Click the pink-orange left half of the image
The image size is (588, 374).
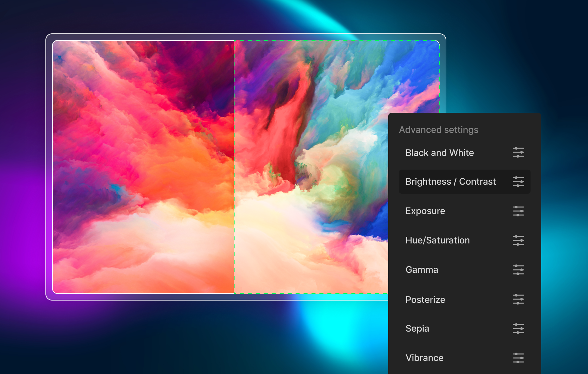click(143, 167)
